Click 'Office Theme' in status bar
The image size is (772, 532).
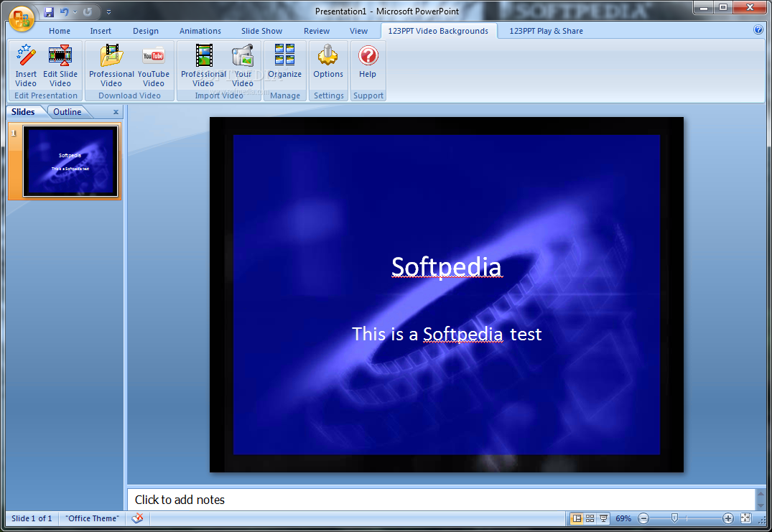coord(92,518)
